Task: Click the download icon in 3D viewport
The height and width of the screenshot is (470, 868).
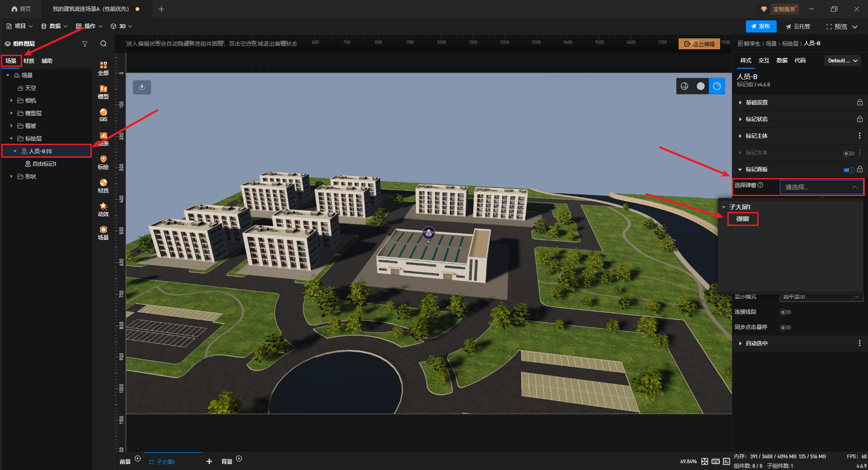Action: [x=142, y=87]
